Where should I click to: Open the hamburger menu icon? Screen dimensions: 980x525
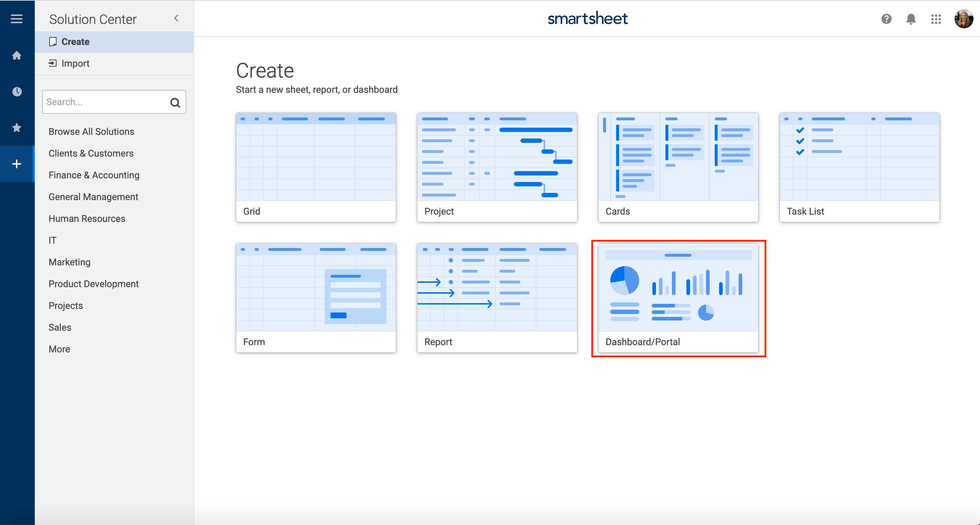tap(16, 18)
